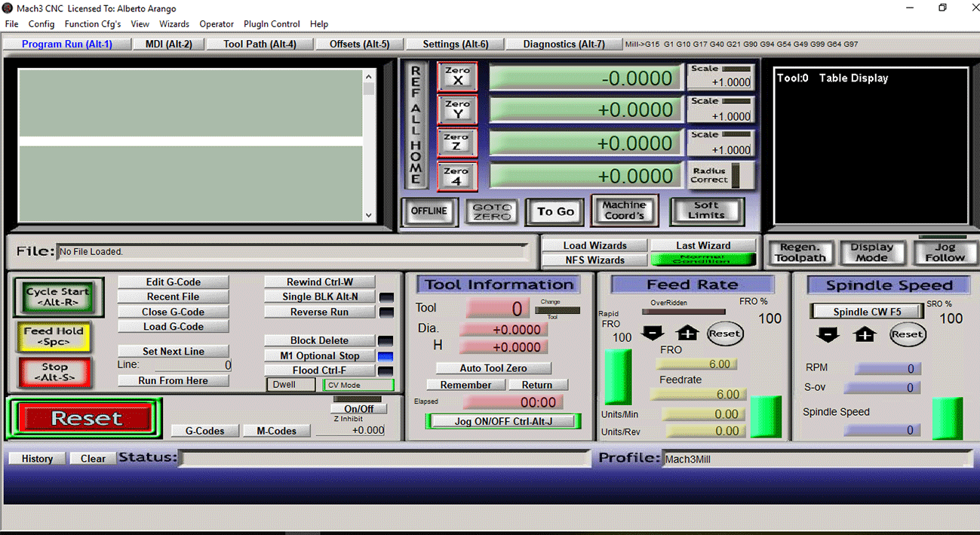
Task: Click the Zero X axis button
Action: pyautogui.click(x=457, y=76)
